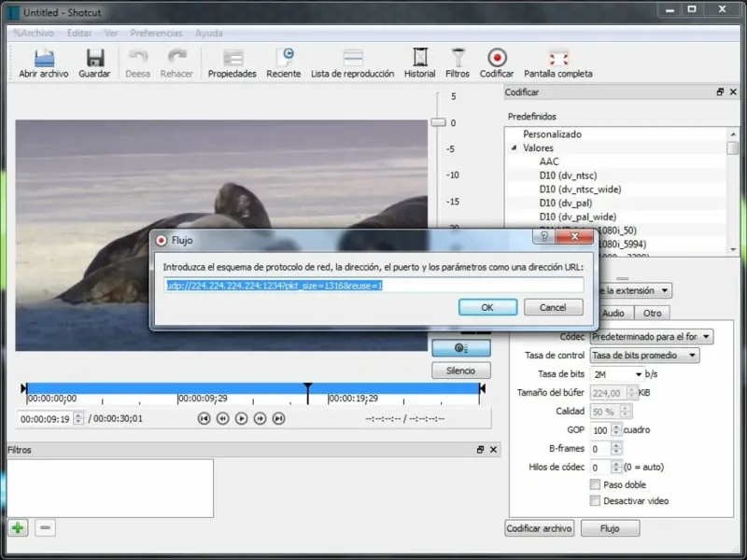This screenshot has width=747, height=560.
Task: Add a filter with the green plus button
Action: coord(18,527)
